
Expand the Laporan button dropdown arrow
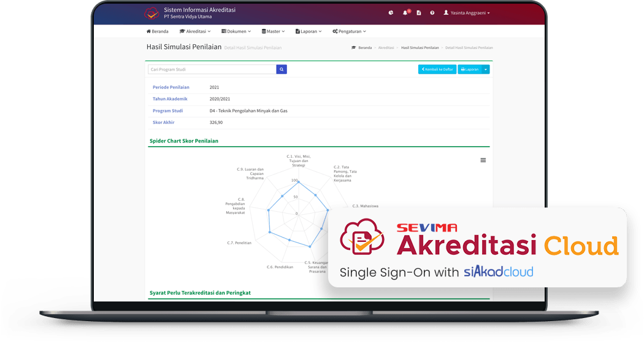point(486,69)
